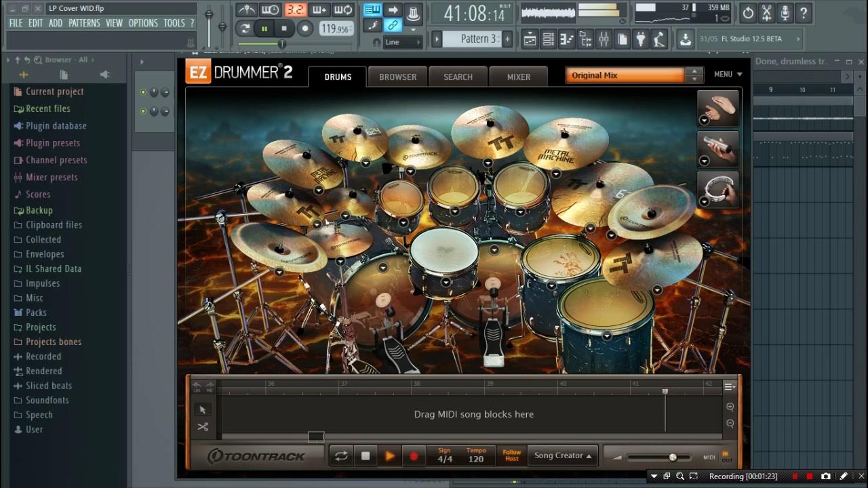Toggle typing keyboard to piano

click(372, 9)
